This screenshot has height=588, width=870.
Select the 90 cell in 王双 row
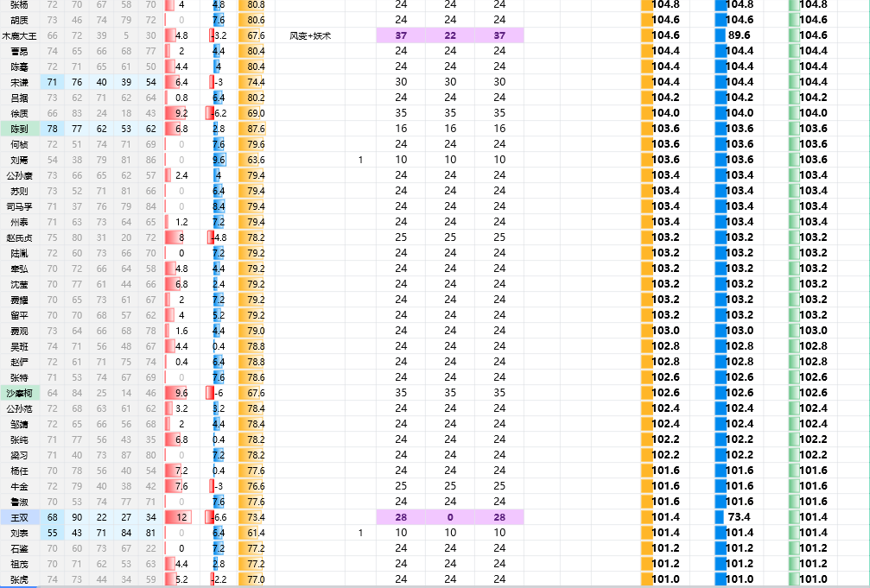coord(77,517)
